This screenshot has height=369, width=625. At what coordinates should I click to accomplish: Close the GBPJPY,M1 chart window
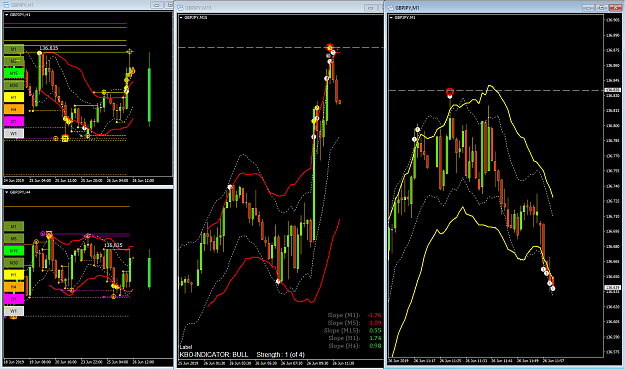616,8
